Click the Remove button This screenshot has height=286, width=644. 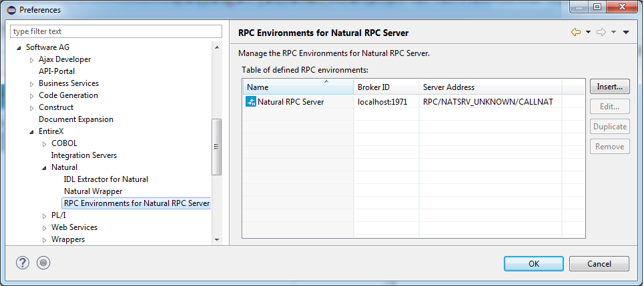click(610, 147)
